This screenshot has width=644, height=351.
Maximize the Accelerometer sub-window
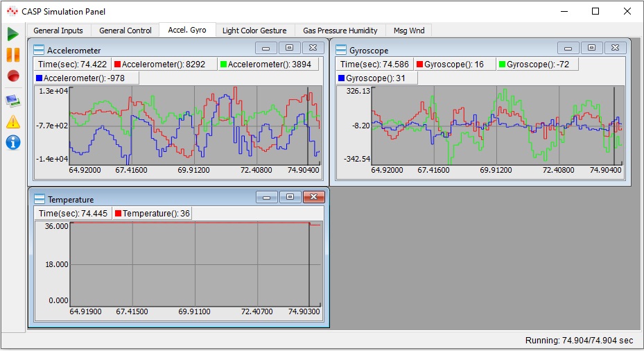tap(289, 48)
